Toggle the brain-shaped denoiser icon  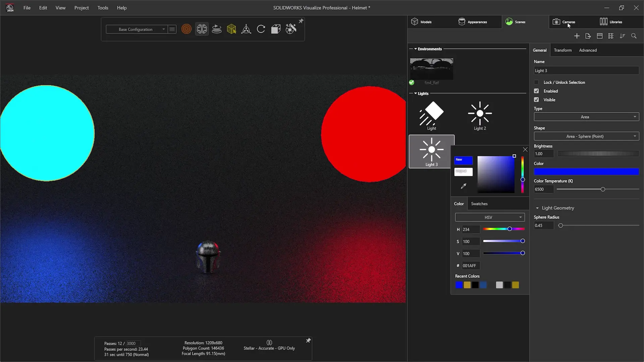point(202,29)
